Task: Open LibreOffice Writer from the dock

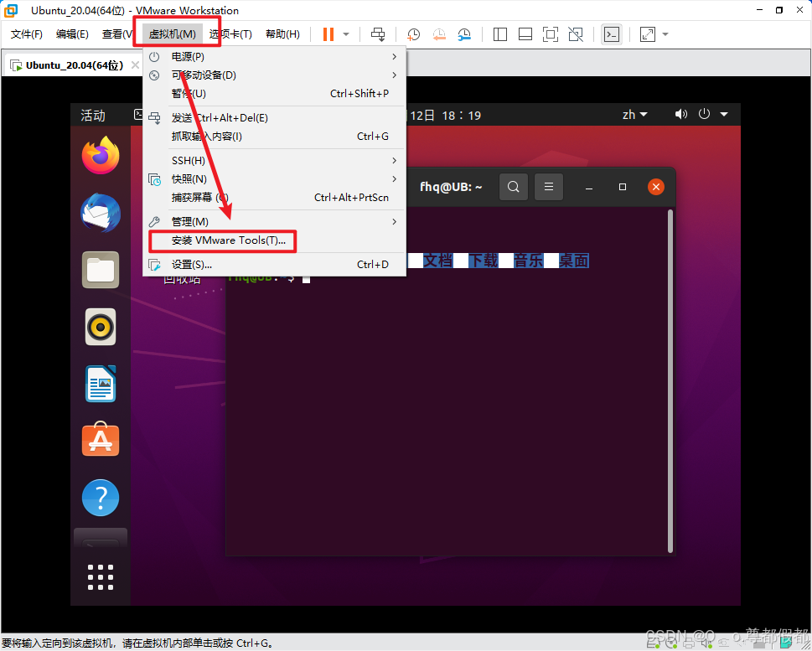Action: (101, 384)
